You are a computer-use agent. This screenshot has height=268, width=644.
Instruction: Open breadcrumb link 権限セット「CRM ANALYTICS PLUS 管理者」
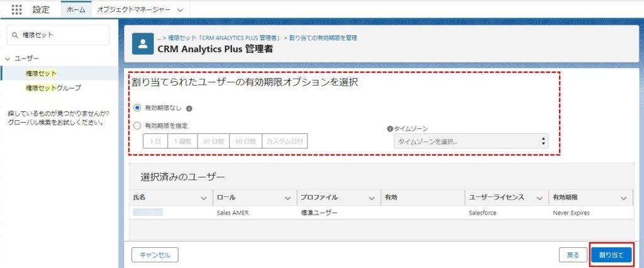[x=224, y=38]
